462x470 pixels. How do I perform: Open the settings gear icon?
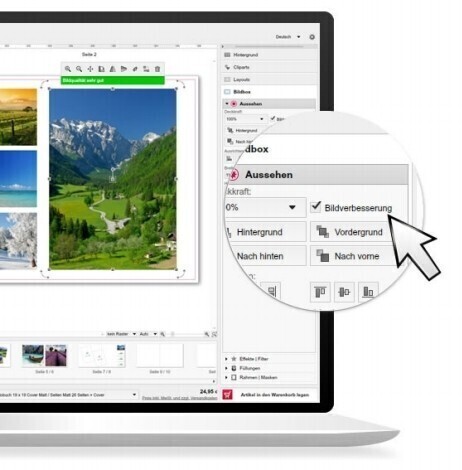(x=312, y=37)
